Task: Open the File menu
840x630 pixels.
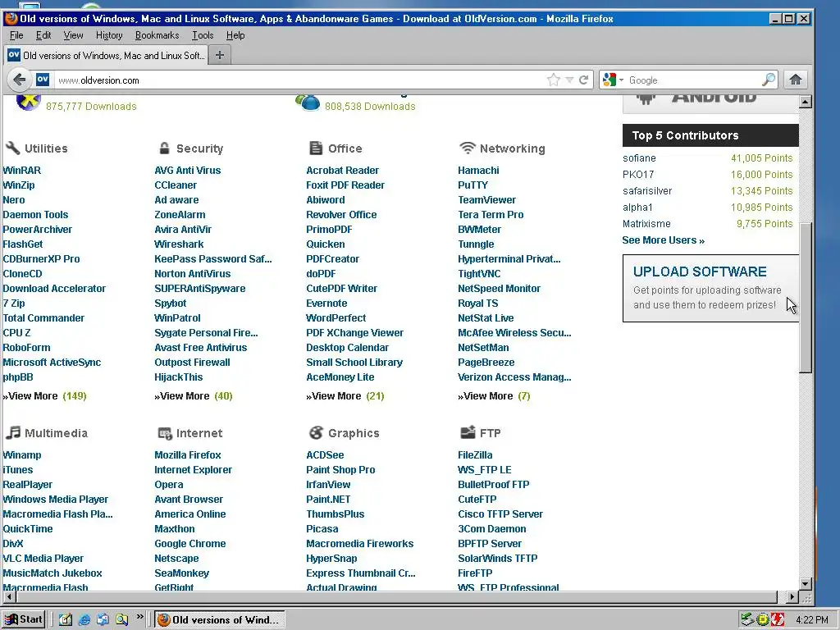Action: [x=16, y=35]
